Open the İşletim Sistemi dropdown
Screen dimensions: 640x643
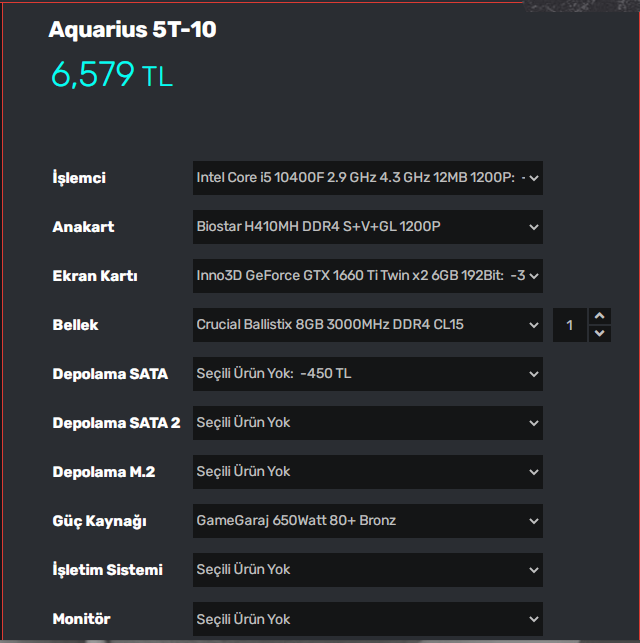[367, 570]
